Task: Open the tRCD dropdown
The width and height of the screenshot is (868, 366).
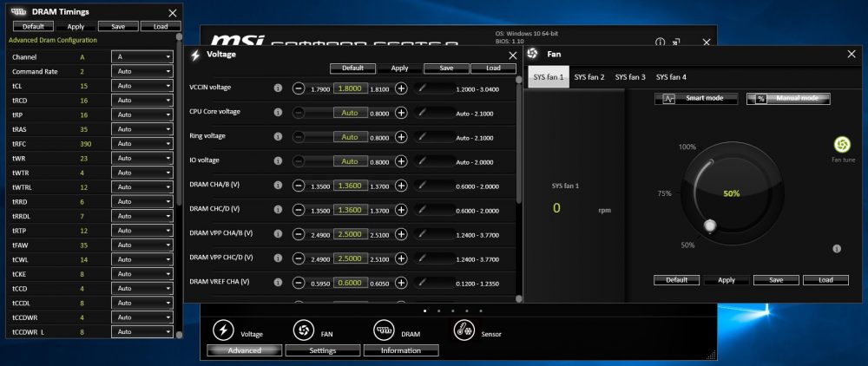Action: tap(142, 100)
